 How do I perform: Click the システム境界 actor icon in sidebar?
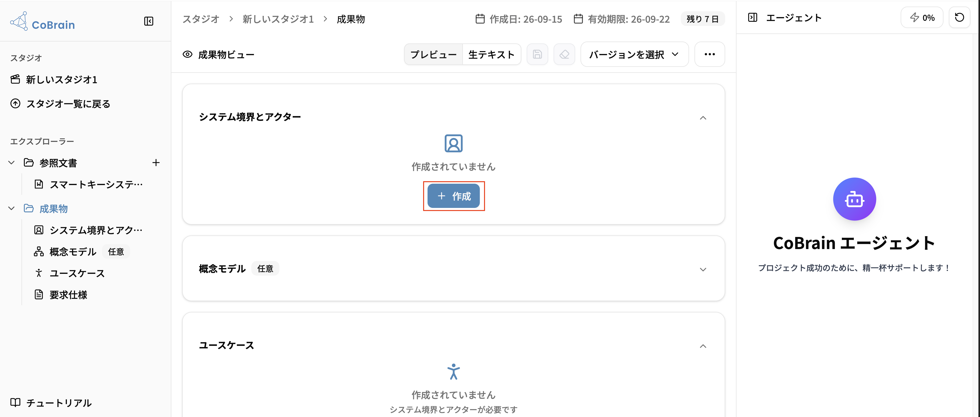(x=39, y=230)
